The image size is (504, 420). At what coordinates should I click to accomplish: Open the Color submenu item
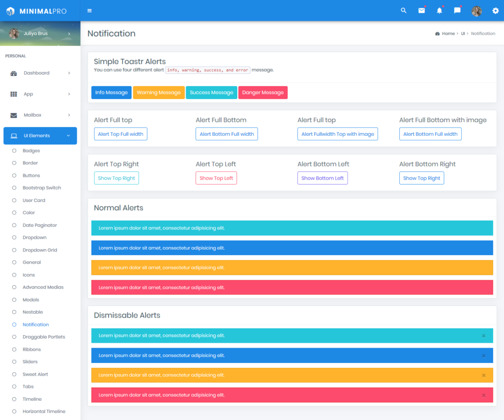29,213
